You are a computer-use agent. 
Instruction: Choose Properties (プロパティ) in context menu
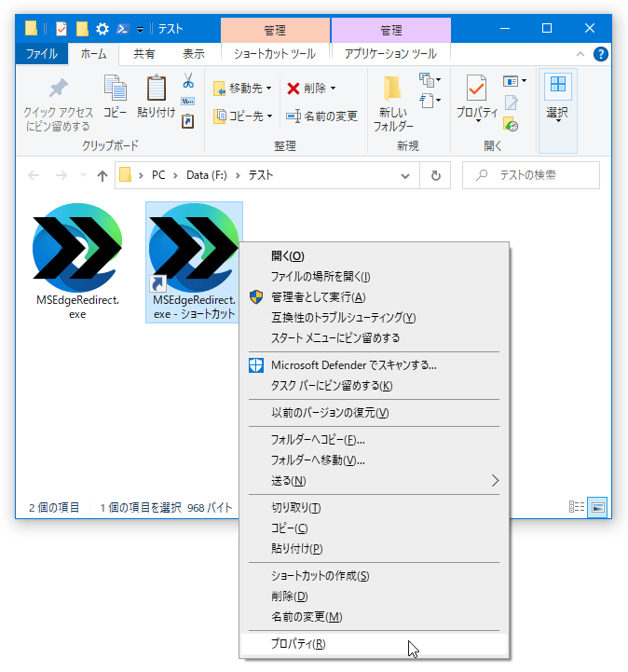click(374, 644)
